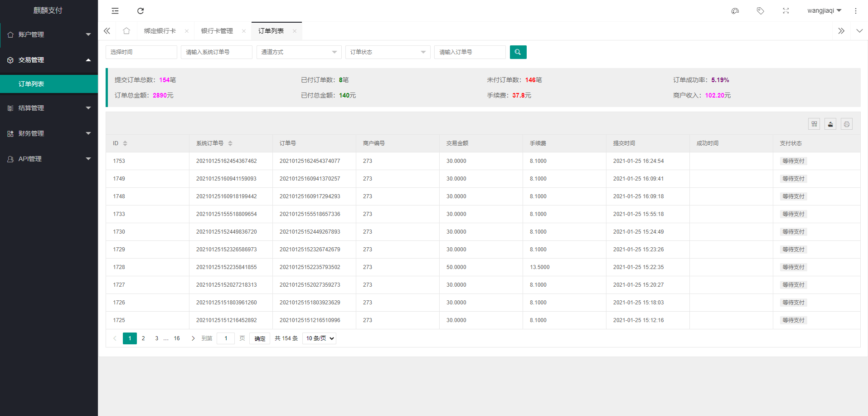
Task: Enter fullscreen using the expand icon
Action: point(786,11)
